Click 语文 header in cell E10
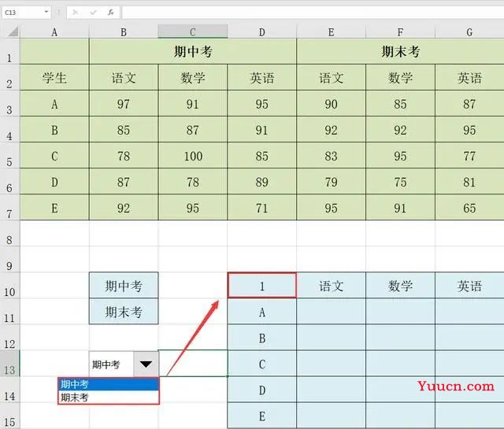The image size is (504, 429). pyautogui.click(x=331, y=286)
